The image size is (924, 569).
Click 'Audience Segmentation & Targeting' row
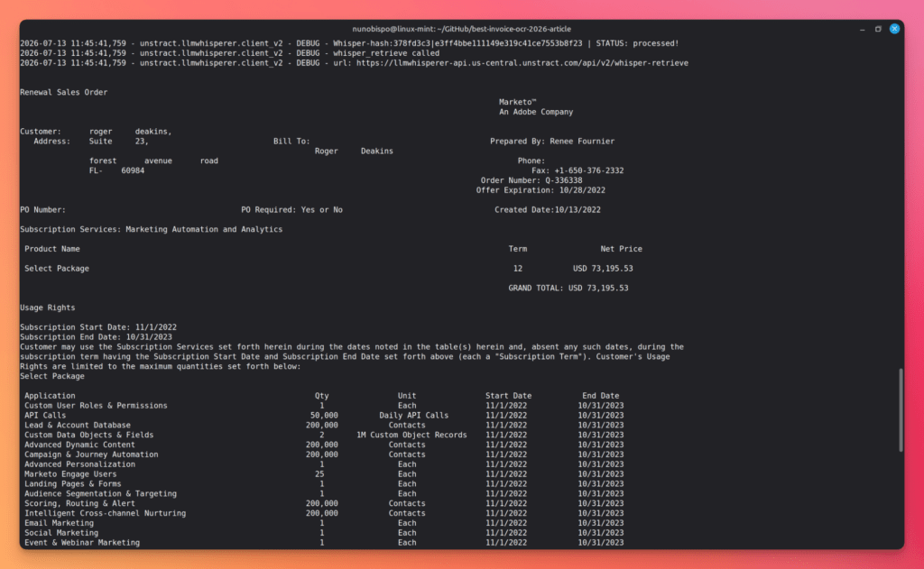pos(324,493)
